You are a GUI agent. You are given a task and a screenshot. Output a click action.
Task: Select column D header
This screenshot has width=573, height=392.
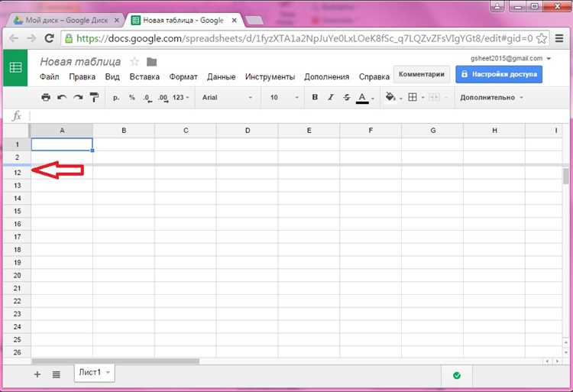click(248, 131)
